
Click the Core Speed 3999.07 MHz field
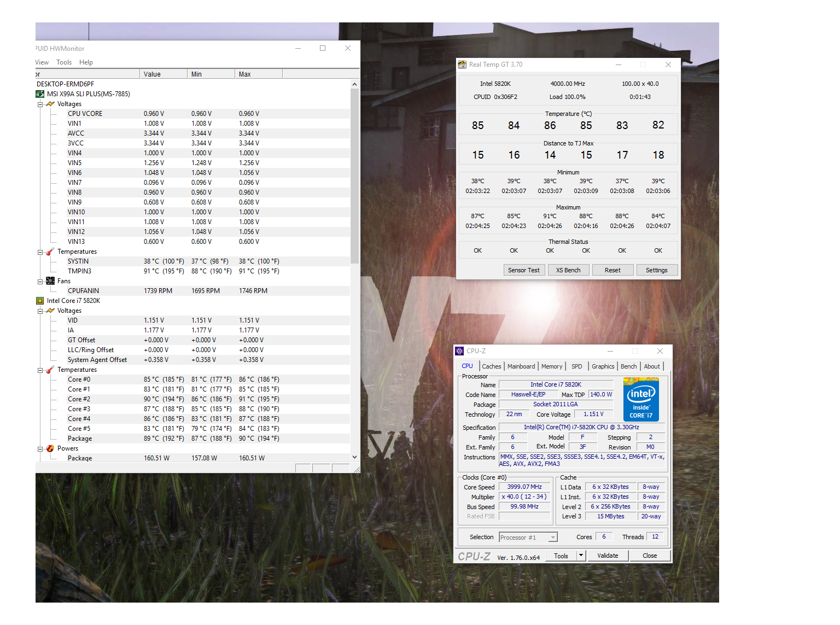click(x=524, y=487)
